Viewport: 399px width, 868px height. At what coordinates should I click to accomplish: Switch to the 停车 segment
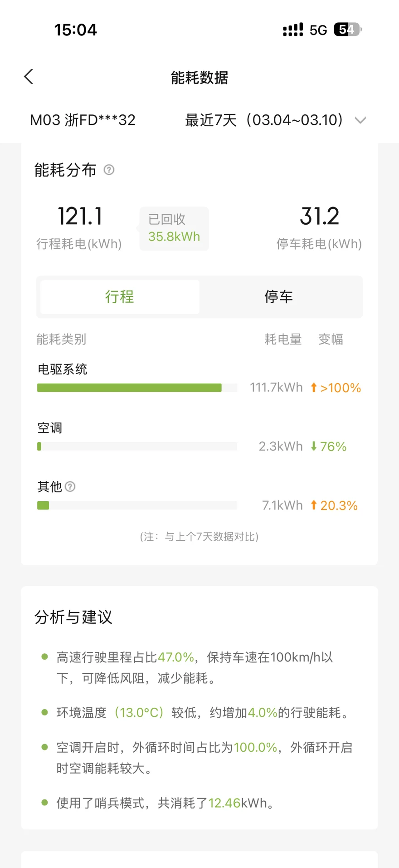[x=278, y=297]
